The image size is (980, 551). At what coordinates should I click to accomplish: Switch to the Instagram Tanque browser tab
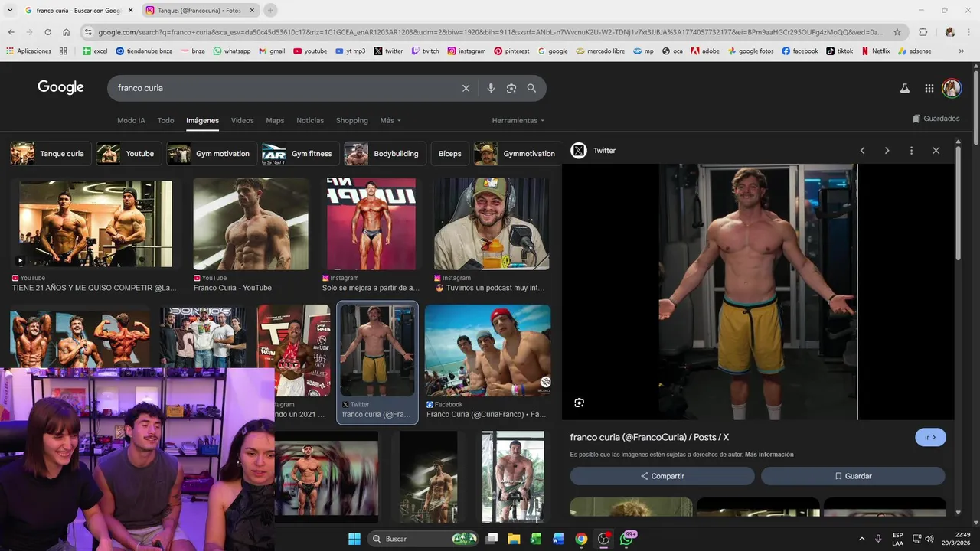click(199, 11)
